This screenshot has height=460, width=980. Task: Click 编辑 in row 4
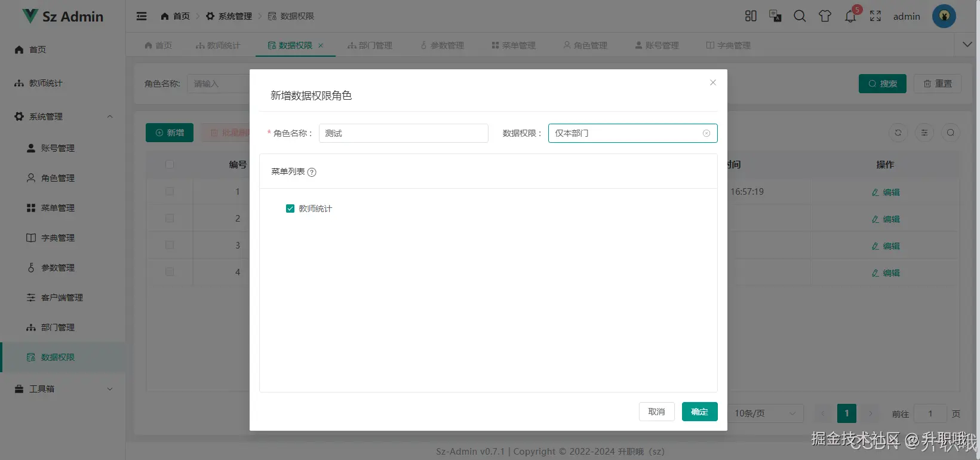coord(886,273)
